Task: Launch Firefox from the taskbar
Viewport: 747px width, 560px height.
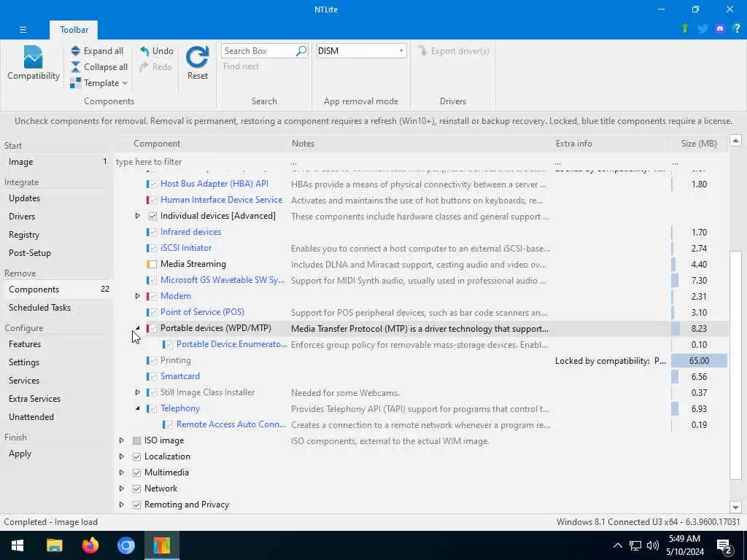Action: [x=90, y=545]
